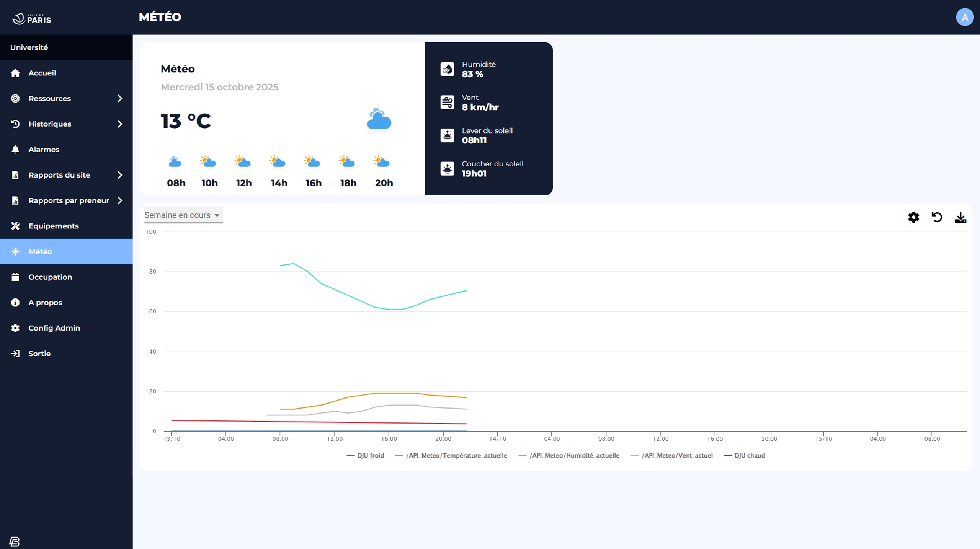The image size is (980, 549).
Task: Click Sortie to log out
Action: 39,354
